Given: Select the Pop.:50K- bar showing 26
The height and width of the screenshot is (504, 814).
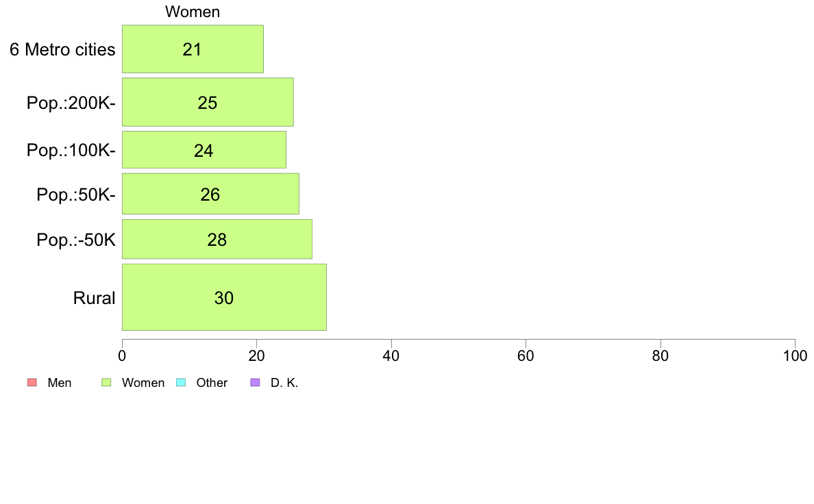Looking at the screenshot, I should click(x=210, y=194).
